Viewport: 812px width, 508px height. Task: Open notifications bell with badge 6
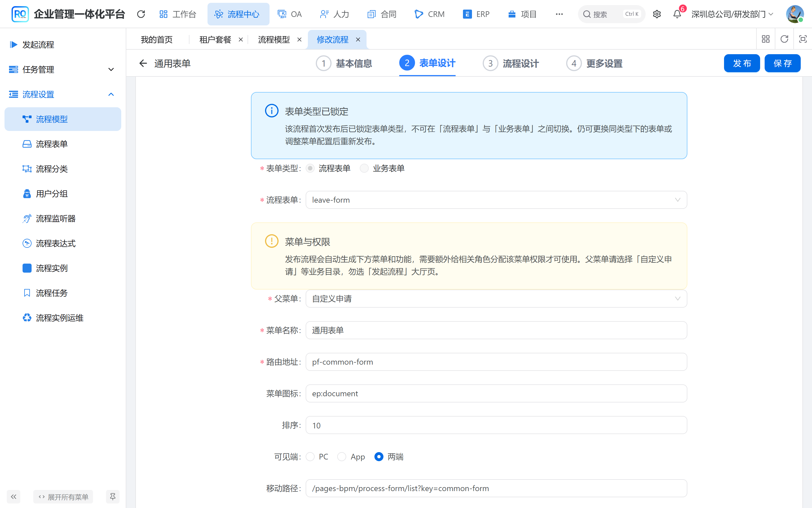tap(678, 14)
